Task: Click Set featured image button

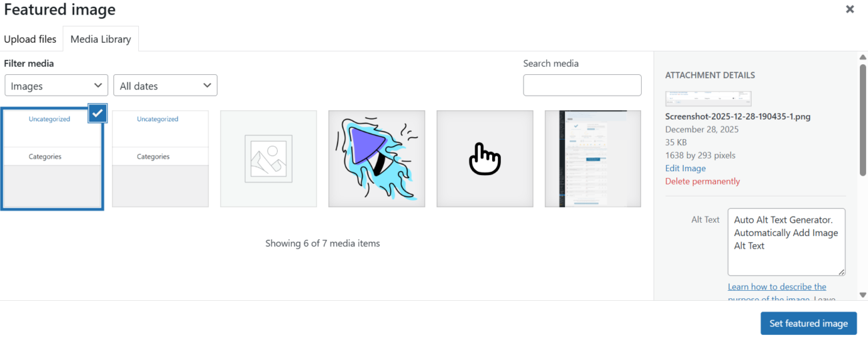Action: (808, 323)
